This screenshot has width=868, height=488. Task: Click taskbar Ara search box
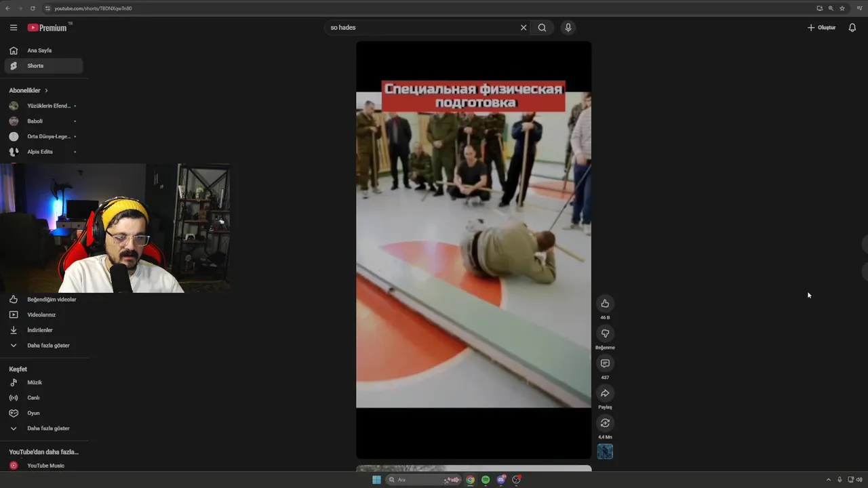423,480
